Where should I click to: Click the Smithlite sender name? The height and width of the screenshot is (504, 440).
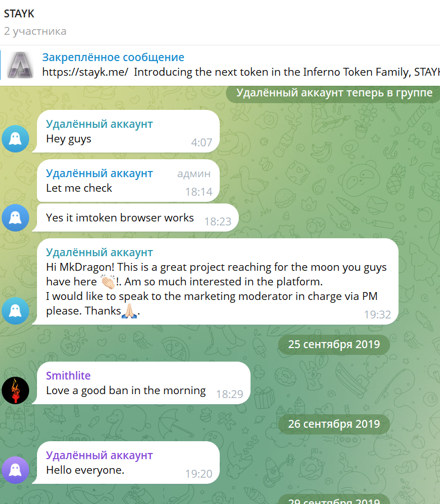(68, 376)
